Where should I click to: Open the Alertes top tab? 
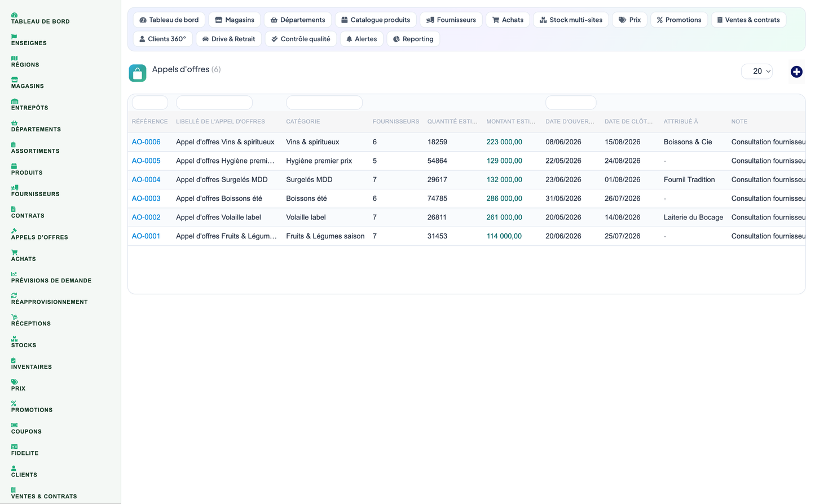click(362, 39)
